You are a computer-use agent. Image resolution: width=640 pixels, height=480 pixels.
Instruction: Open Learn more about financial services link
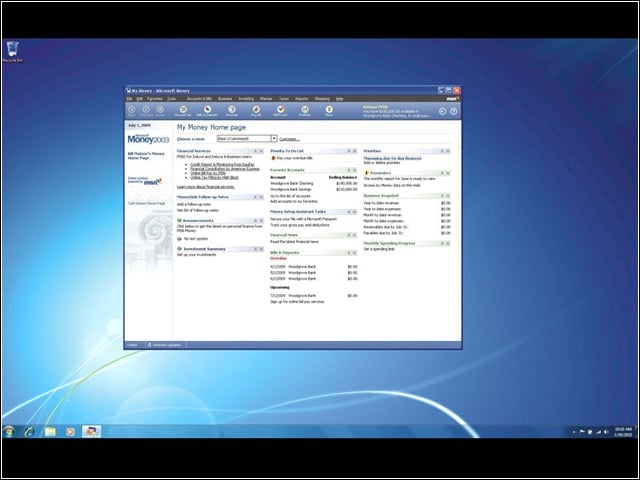206,187
